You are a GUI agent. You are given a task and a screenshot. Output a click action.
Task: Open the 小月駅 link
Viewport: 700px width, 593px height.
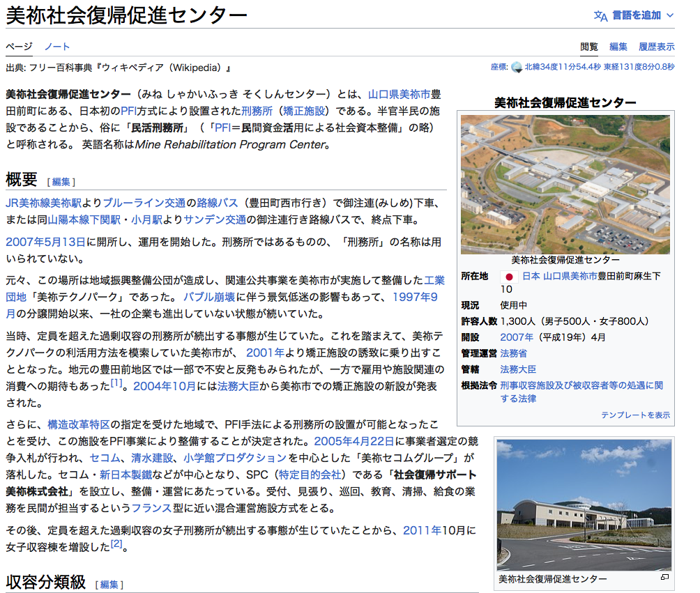146,220
